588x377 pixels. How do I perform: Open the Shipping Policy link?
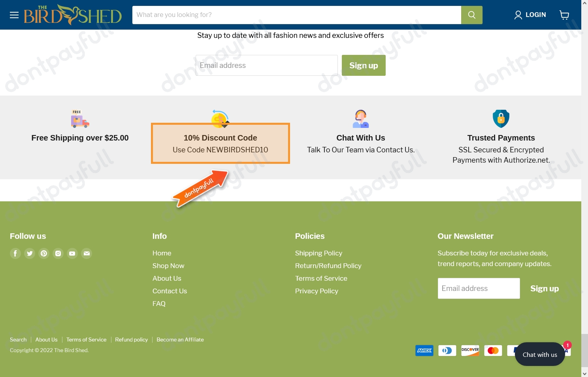pos(318,253)
